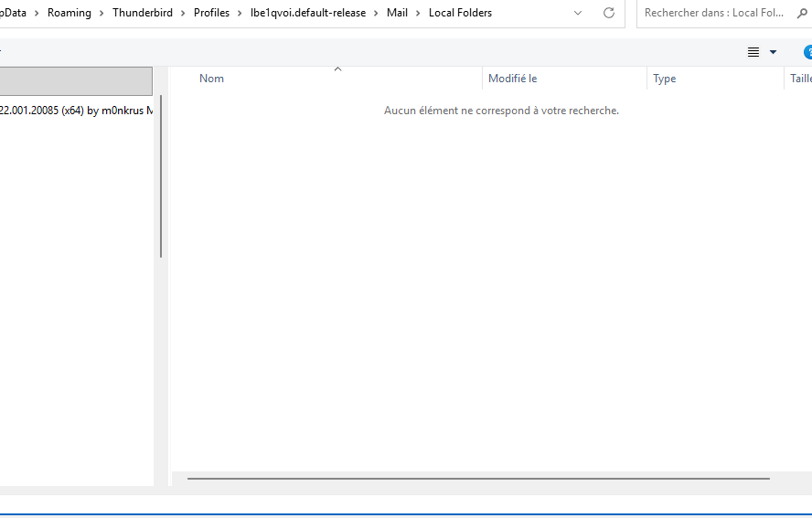Navigate to the Roaming breadcrumb folder
The image size is (812, 518).
click(x=69, y=13)
